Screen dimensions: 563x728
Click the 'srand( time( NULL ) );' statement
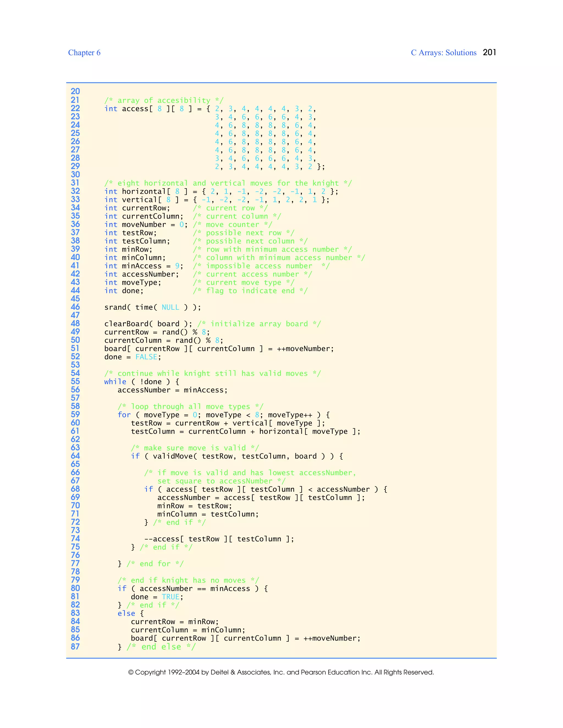click(152, 307)
